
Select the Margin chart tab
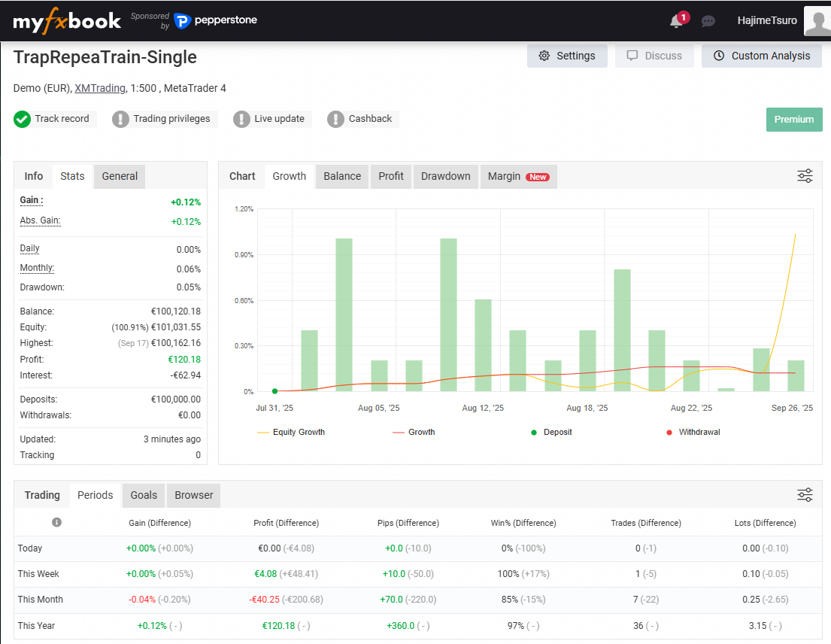pyautogui.click(x=519, y=176)
